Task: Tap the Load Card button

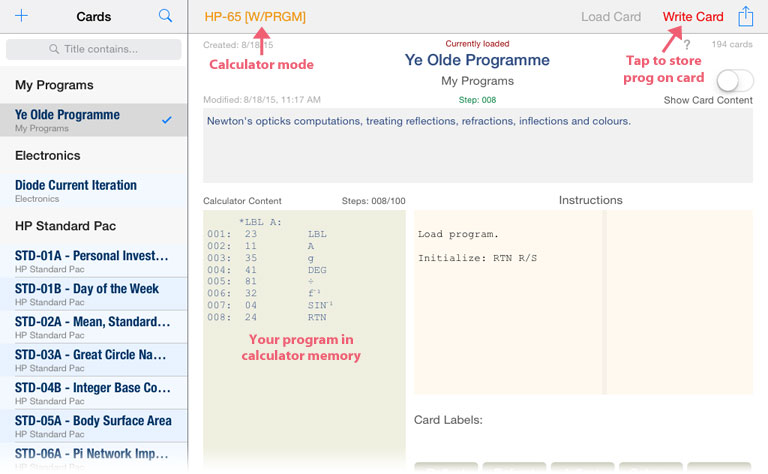Action: [611, 17]
